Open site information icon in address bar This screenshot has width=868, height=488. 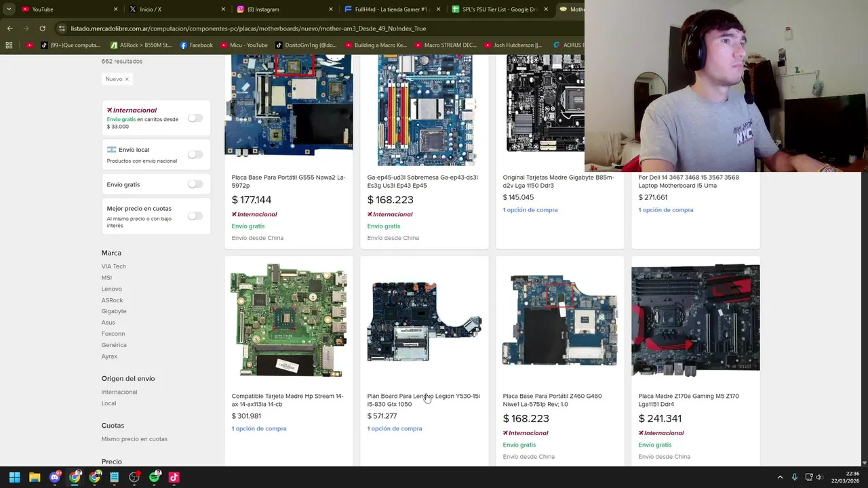pyautogui.click(x=62, y=28)
